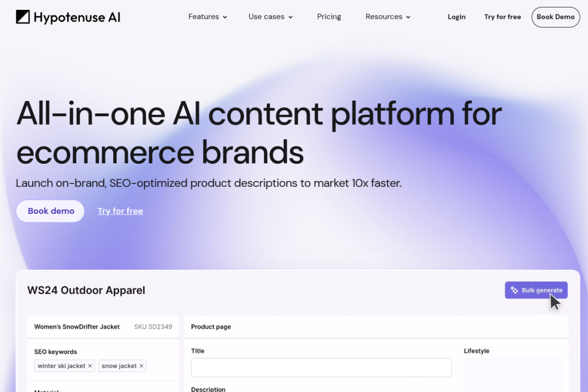The width and height of the screenshot is (588, 392).
Task: Click into the Title input field
Action: [x=321, y=367]
